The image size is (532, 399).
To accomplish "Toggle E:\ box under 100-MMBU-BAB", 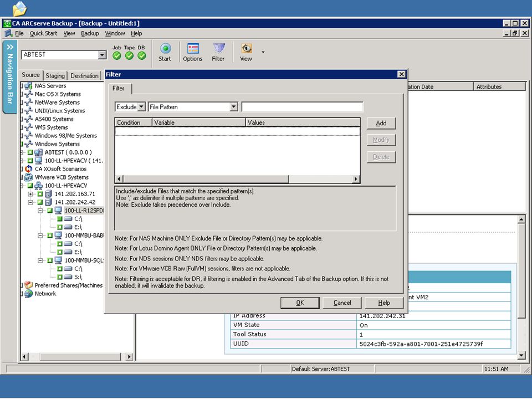I will [x=60, y=252].
